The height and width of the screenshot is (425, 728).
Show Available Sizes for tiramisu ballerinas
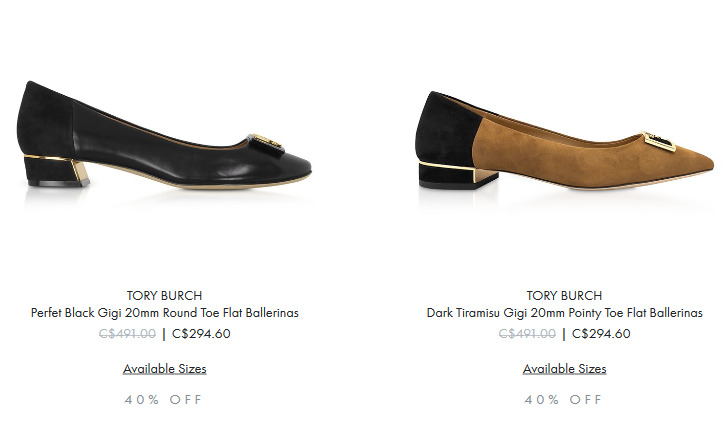(x=565, y=369)
